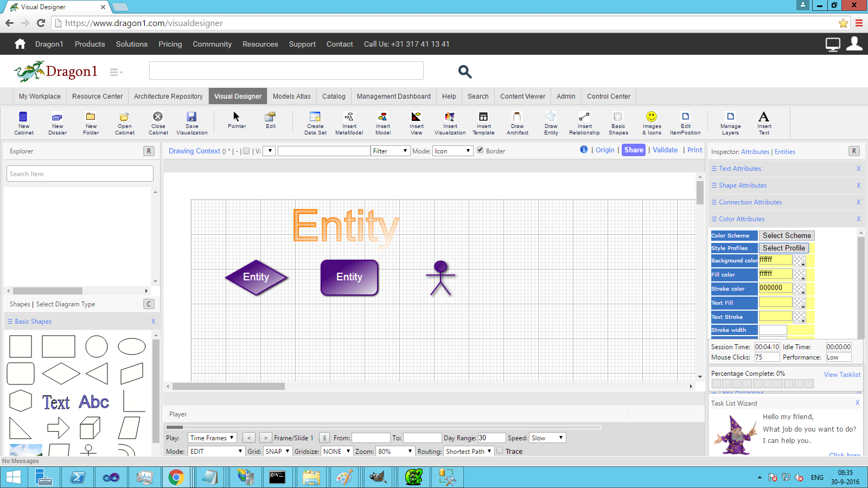Image resolution: width=868 pixels, height=488 pixels.
Task: Open the Management Dashboard tab
Action: pyautogui.click(x=394, y=96)
